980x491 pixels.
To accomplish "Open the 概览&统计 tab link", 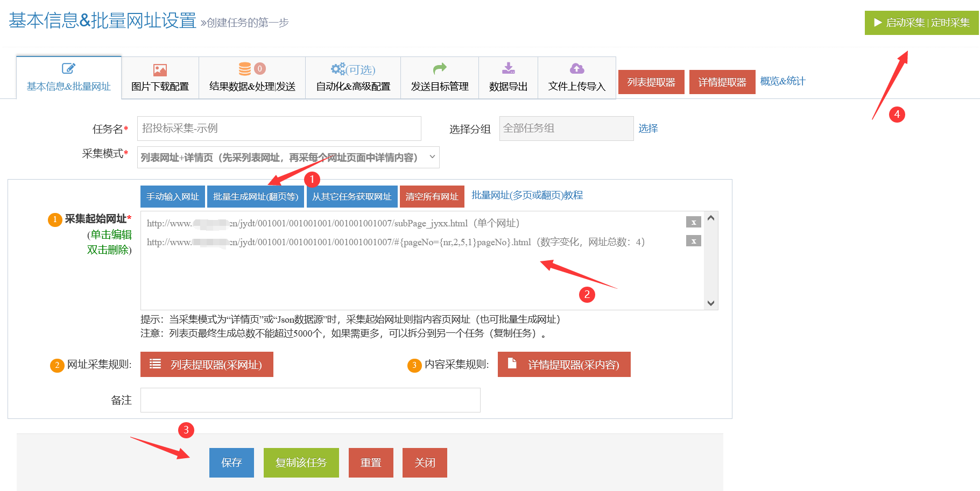I will pos(782,81).
